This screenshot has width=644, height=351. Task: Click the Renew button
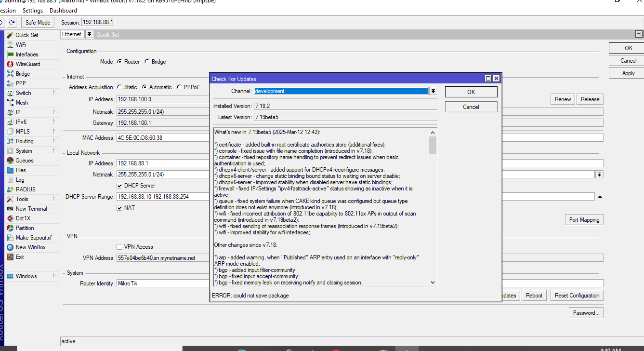[563, 99]
